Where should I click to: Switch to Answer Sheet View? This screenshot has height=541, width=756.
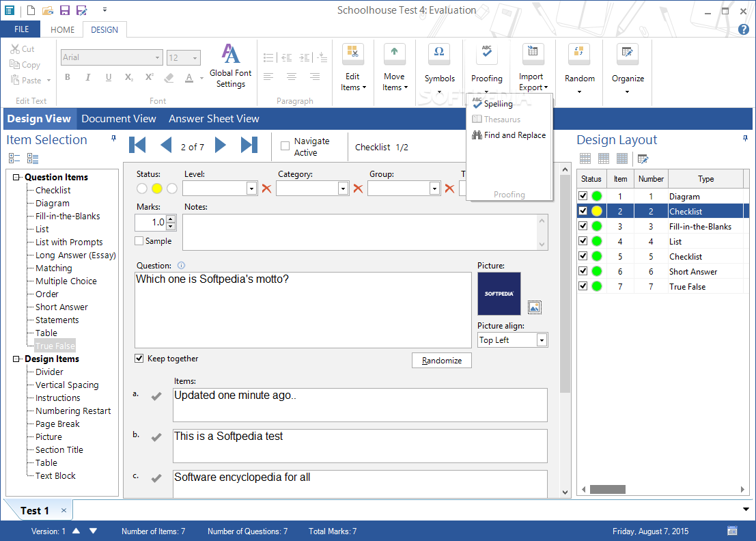214,119
